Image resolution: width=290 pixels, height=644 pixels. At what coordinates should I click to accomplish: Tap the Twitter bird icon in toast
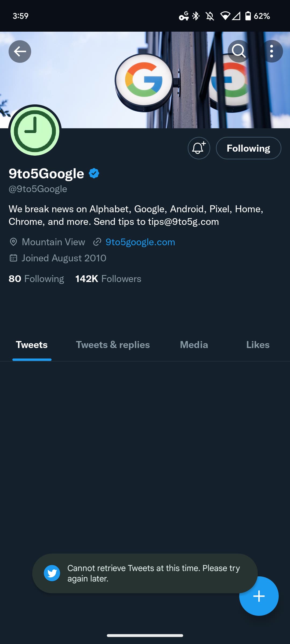coord(52,573)
